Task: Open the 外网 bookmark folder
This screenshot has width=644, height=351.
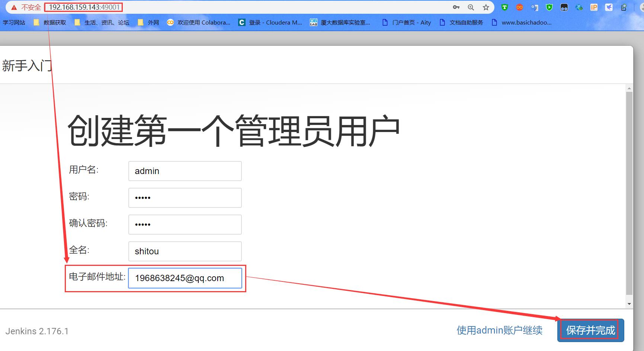Action: 148,22
